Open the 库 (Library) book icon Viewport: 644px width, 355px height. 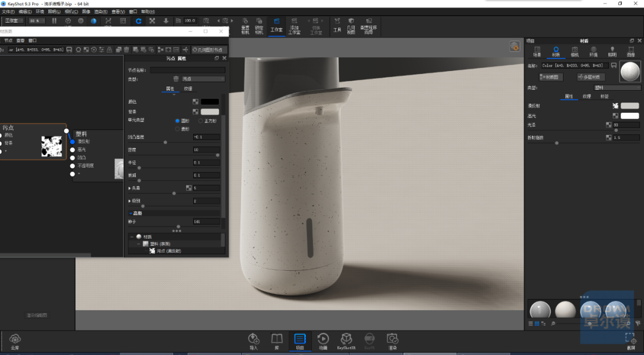277,341
